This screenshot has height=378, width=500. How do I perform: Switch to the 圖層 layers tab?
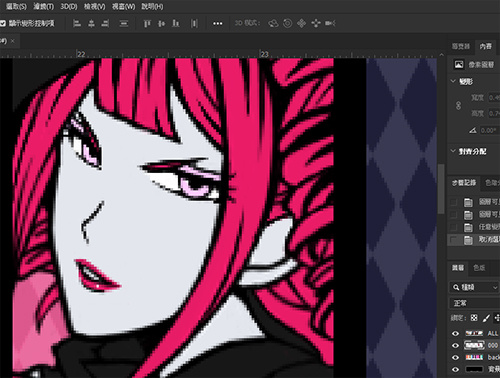(458, 268)
